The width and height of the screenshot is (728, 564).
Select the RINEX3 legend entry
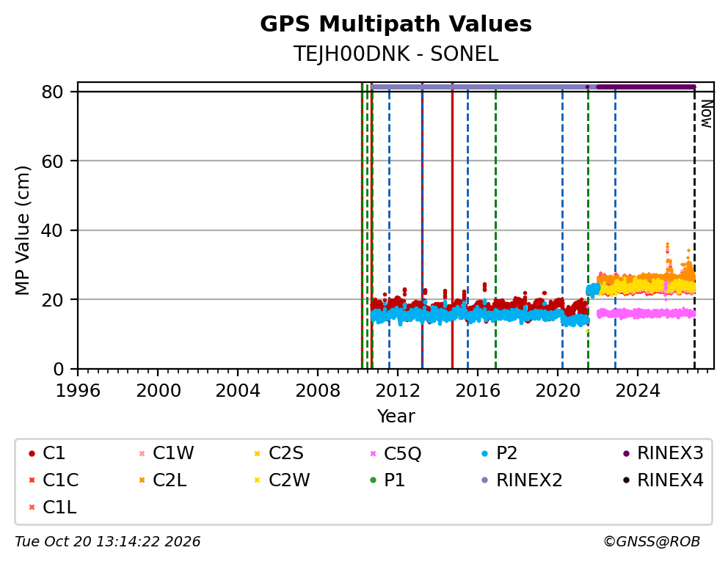click(663, 453)
